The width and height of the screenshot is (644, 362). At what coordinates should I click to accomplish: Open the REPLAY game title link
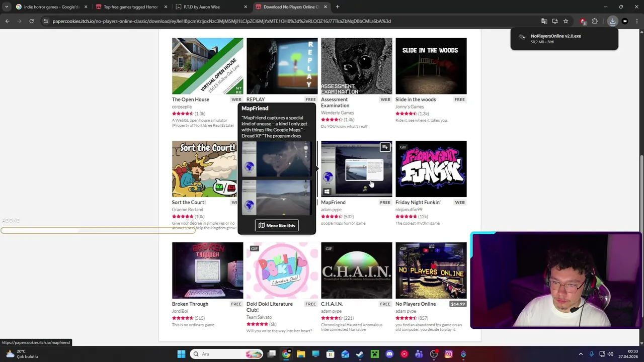coord(256,100)
